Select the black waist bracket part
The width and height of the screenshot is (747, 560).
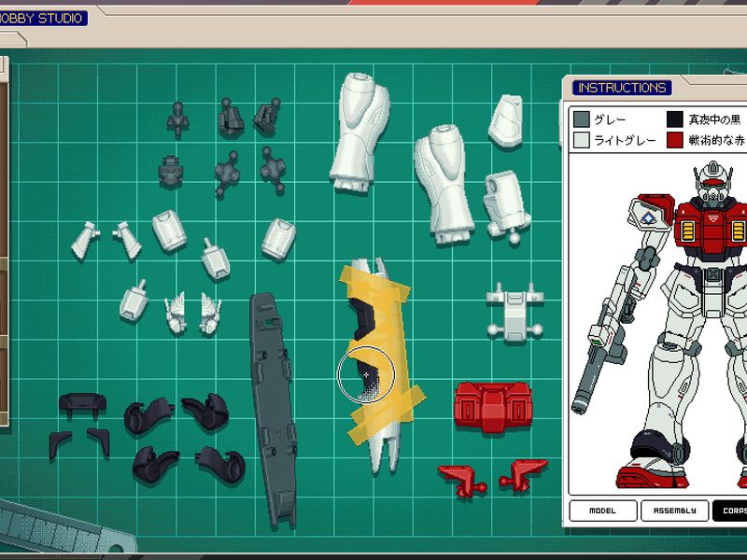[82, 405]
